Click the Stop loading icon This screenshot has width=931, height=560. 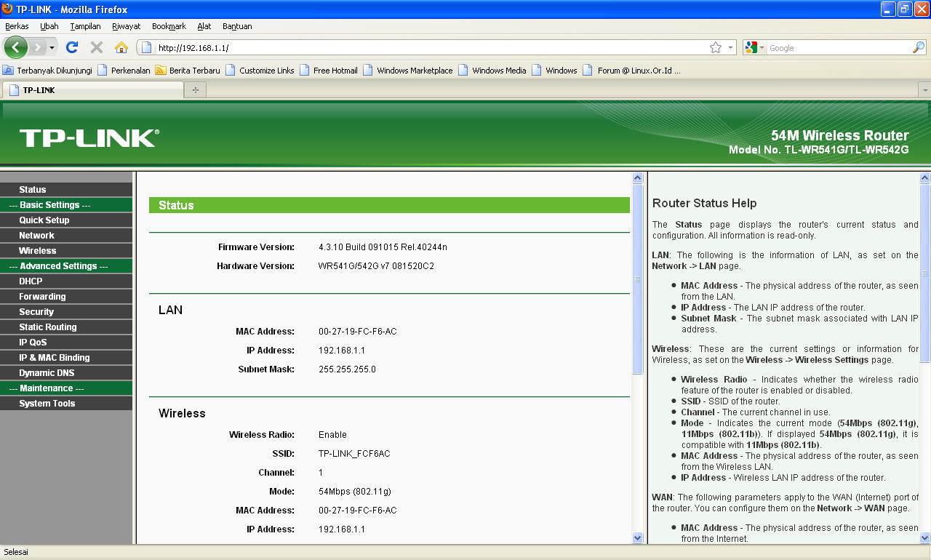96,47
